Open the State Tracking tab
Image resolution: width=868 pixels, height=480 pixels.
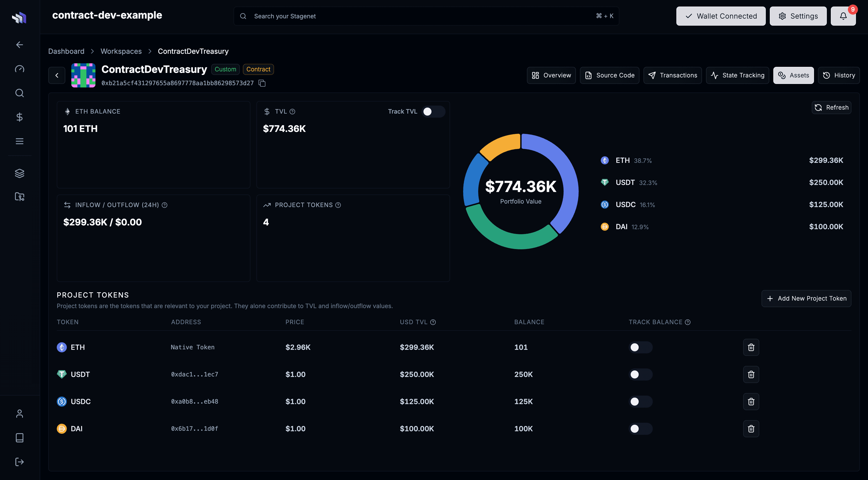[737, 75]
